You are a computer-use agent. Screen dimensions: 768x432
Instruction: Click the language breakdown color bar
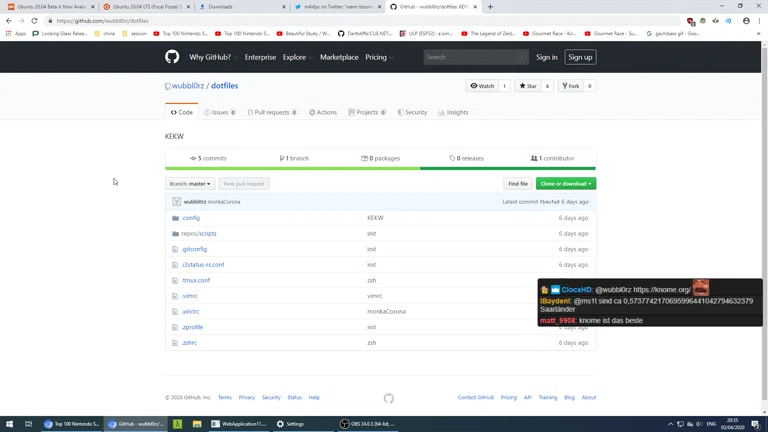click(x=380, y=169)
